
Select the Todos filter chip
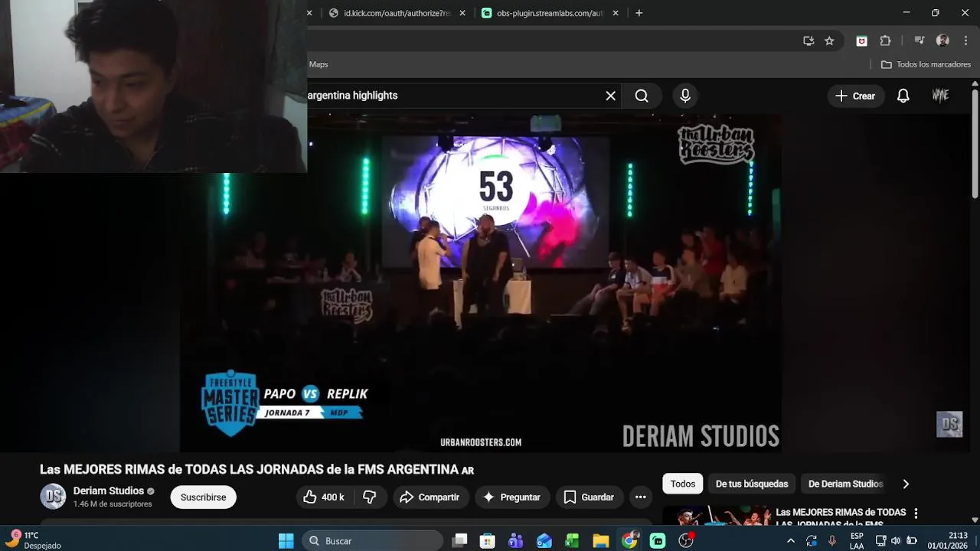[683, 484]
